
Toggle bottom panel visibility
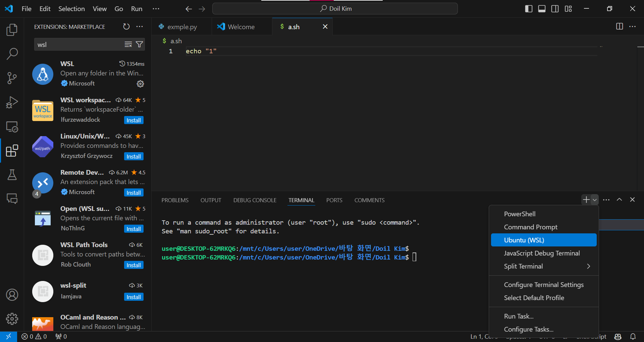[x=542, y=9]
